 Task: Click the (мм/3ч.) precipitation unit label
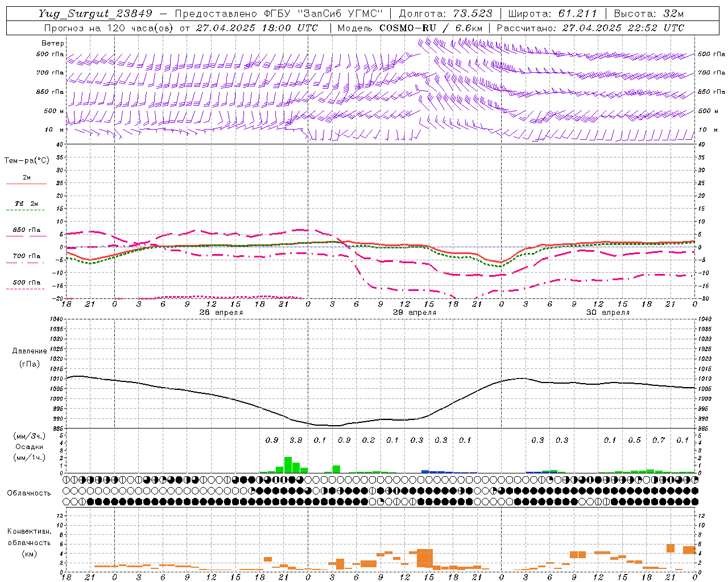click(30, 436)
